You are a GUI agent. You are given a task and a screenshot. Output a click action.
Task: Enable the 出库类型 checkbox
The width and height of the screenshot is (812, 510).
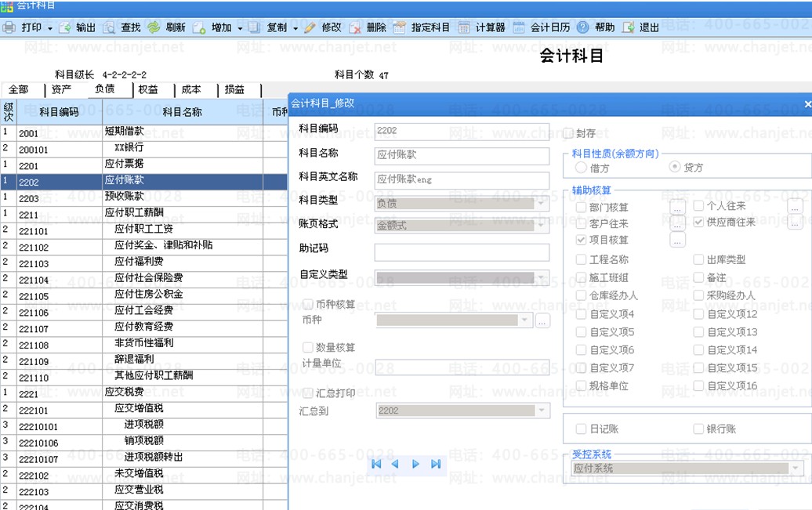click(698, 259)
